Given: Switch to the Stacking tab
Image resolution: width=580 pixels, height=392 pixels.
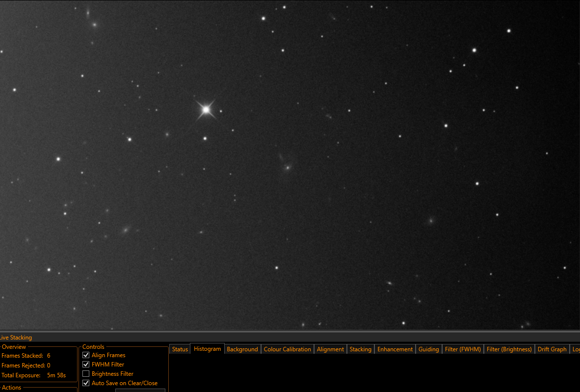Looking at the screenshot, I should click(x=360, y=349).
